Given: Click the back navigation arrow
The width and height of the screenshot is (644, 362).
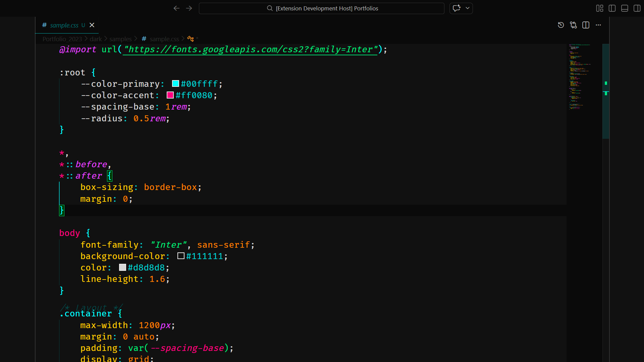Looking at the screenshot, I should click(x=176, y=8).
